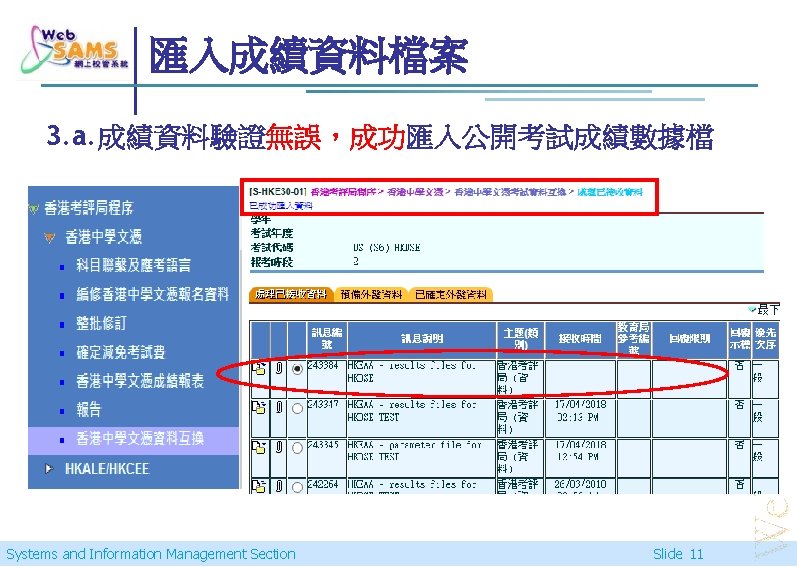The width and height of the screenshot is (797, 567).
Task: Click paperclip attachment icon for message 243345
Action: pyautogui.click(x=279, y=448)
